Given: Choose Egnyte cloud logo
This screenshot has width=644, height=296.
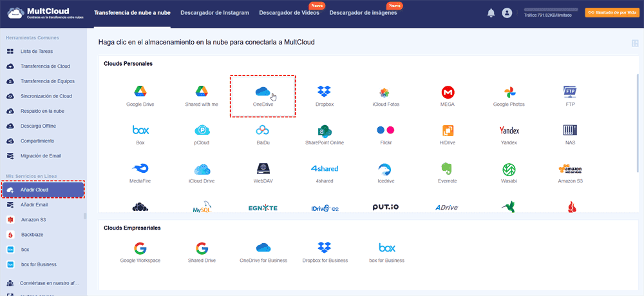Looking at the screenshot, I should click(x=263, y=208).
